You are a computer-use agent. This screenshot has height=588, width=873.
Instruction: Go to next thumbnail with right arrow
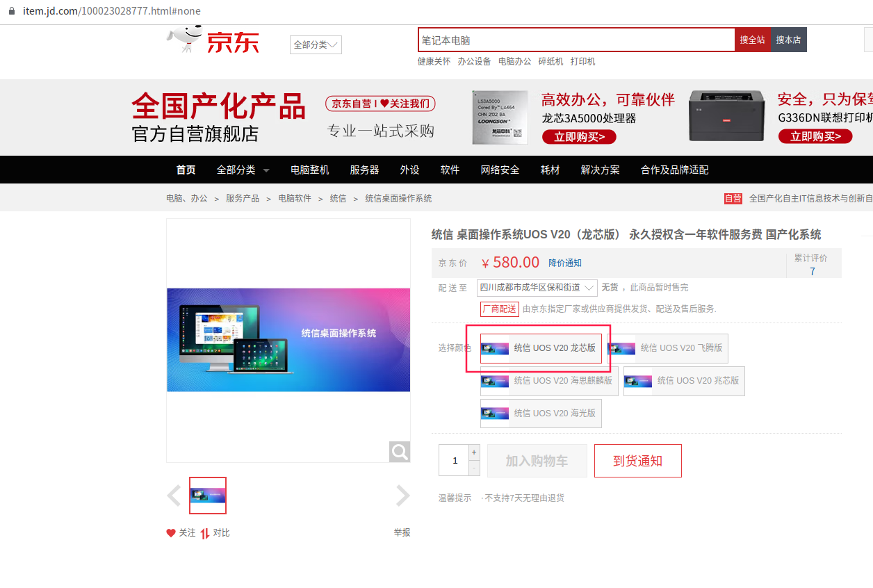403,496
